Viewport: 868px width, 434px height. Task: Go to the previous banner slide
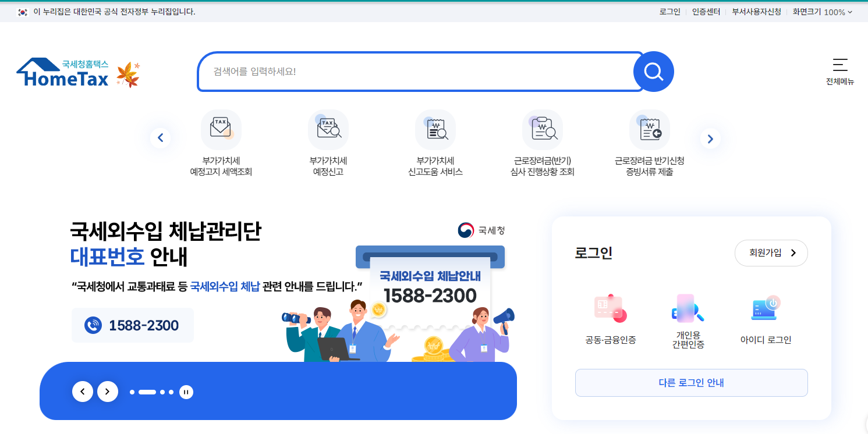click(83, 392)
